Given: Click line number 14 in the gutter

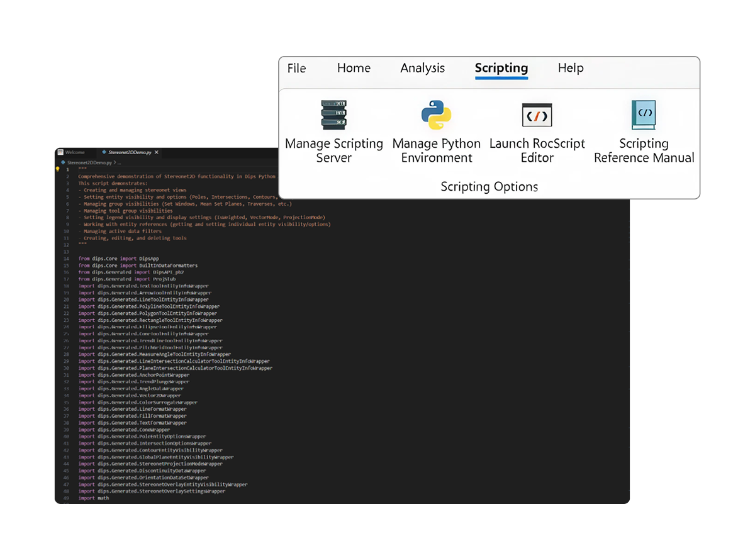Looking at the screenshot, I should point(67,258).
